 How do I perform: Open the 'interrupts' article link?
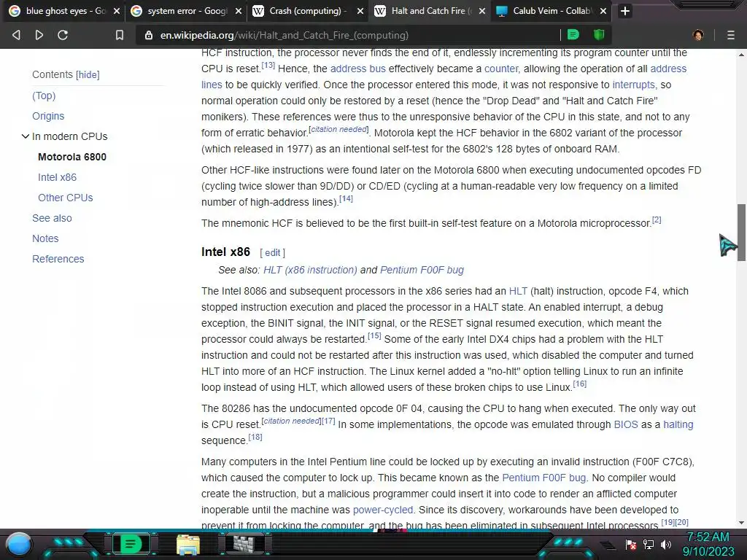coord(634,85)
